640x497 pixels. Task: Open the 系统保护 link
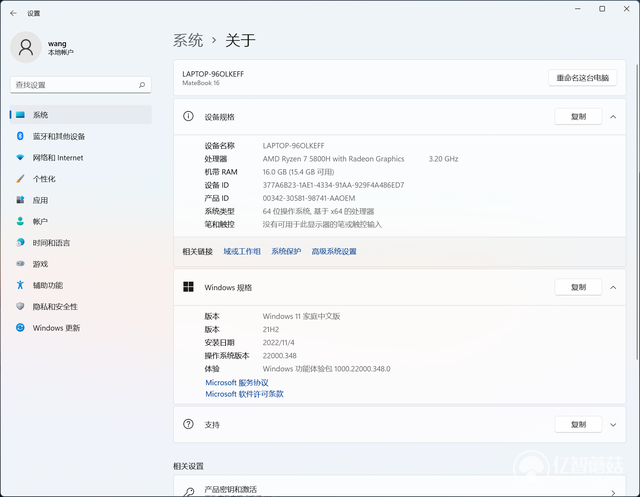tap(286, 251)
